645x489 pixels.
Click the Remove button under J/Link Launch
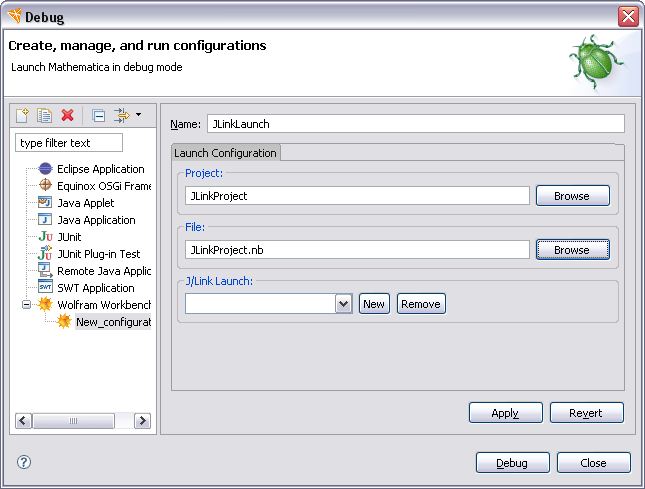[421, 304]
